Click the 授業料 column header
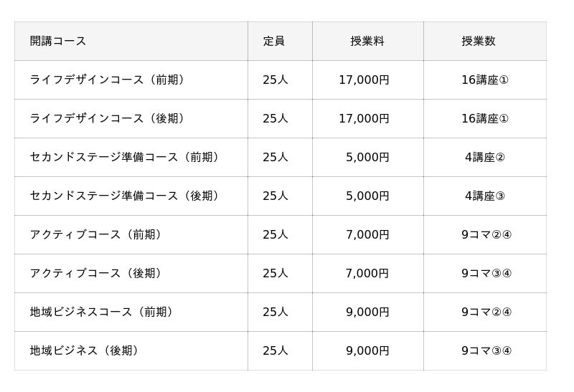The width and height of the screenshot is (574, 392). 367,42
